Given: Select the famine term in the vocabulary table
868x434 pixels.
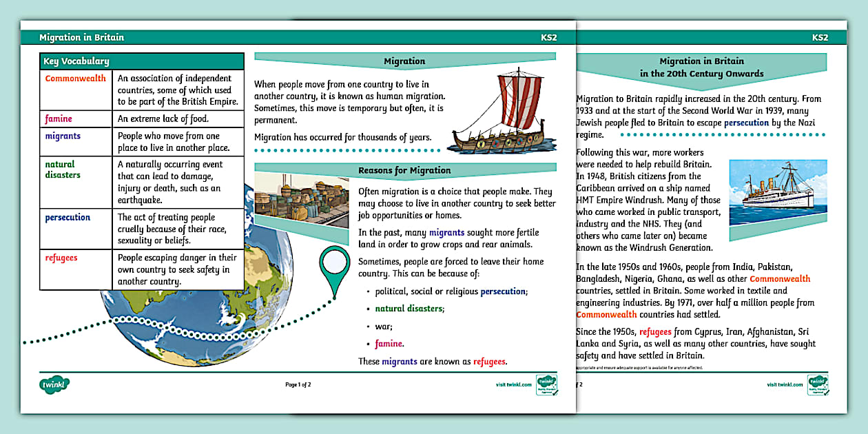Looking at the screenshot, I should pyautogui.click(x=59, y=119).
